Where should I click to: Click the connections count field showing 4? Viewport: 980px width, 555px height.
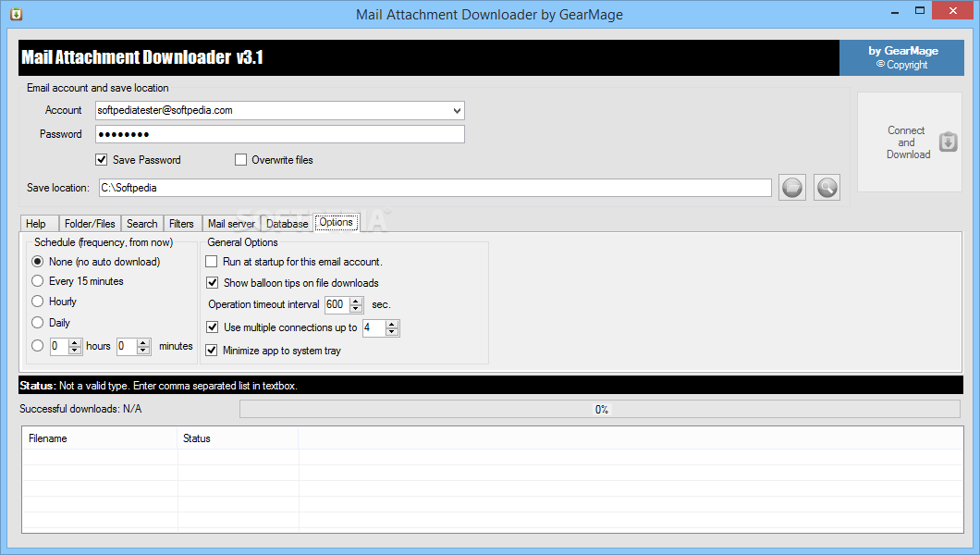[374, 327]
